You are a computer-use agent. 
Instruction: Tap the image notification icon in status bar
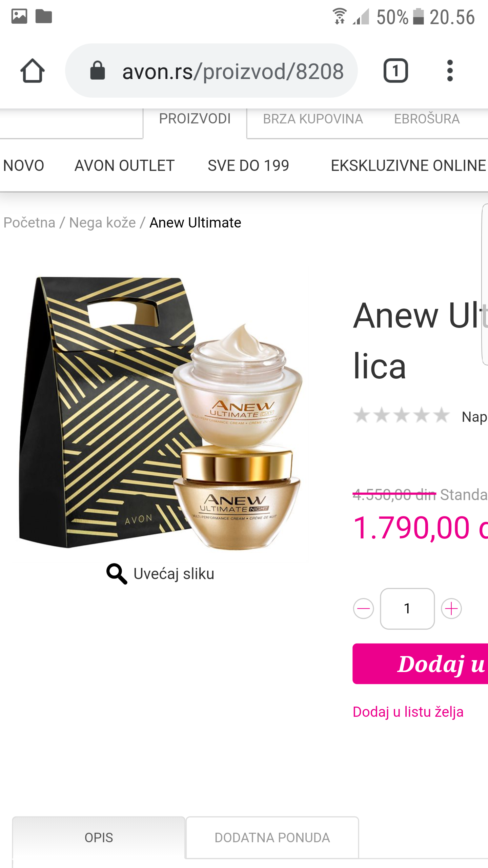click(19, 16)
